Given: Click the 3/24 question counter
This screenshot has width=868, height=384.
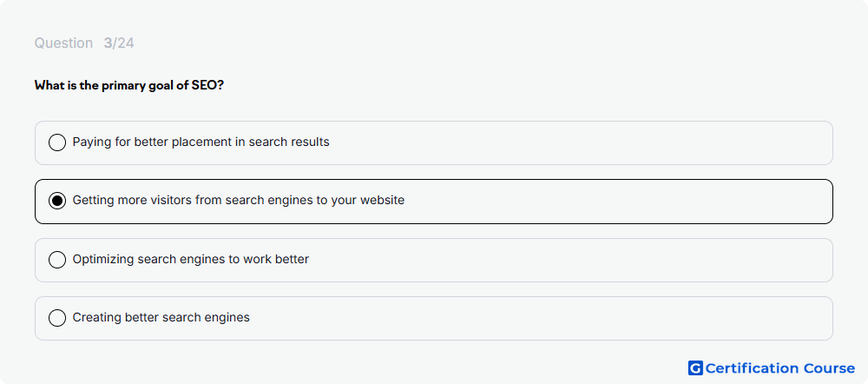Looking at the screenshot, I should pyautogui.click(x=119, y=43).
